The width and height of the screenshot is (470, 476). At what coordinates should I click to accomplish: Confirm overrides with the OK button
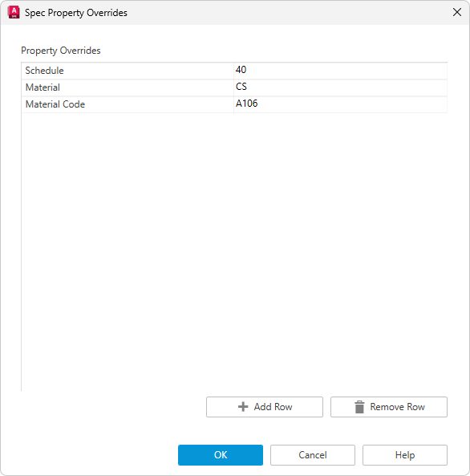[221, 455]
